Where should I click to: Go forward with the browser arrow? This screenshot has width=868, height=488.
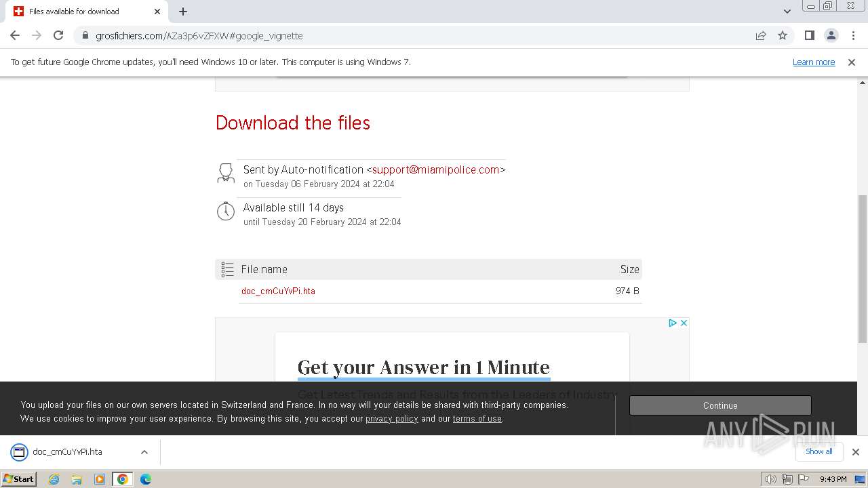(37, 35)
